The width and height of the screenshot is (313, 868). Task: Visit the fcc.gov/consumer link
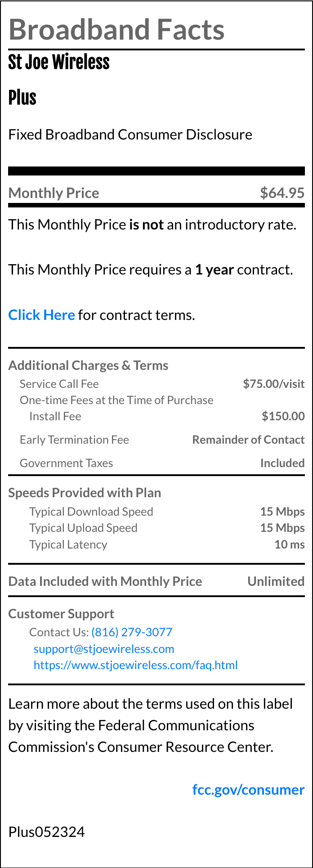tap(248, 790)
